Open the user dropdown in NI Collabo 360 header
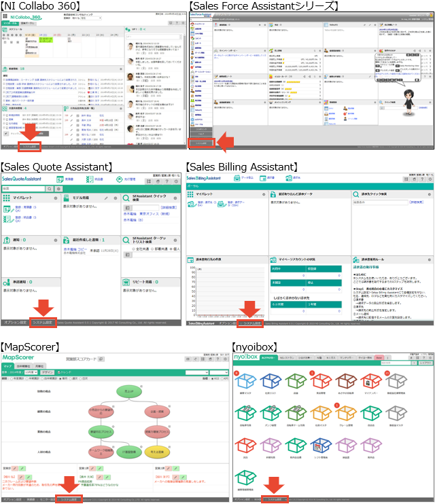This screenshot has width=435, height=504. coord(90,18)
